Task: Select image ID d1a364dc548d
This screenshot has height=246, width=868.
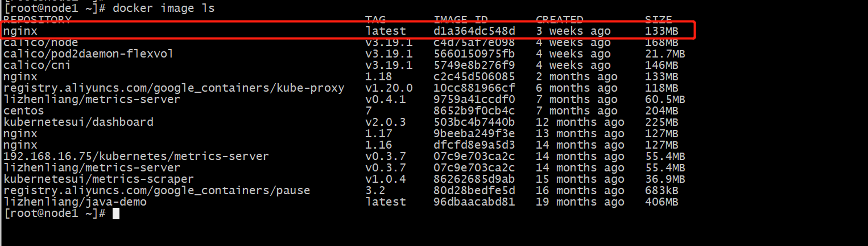Action: point(474,31)
